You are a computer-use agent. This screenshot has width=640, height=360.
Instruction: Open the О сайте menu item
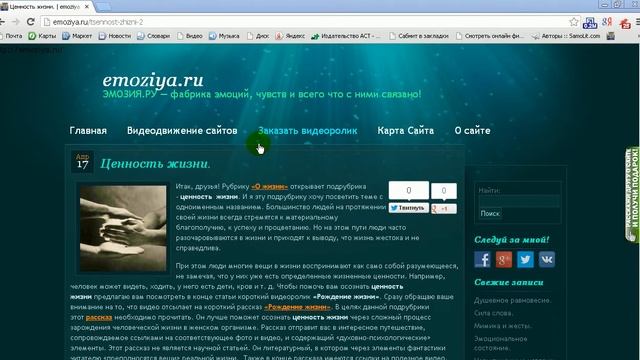472,131
